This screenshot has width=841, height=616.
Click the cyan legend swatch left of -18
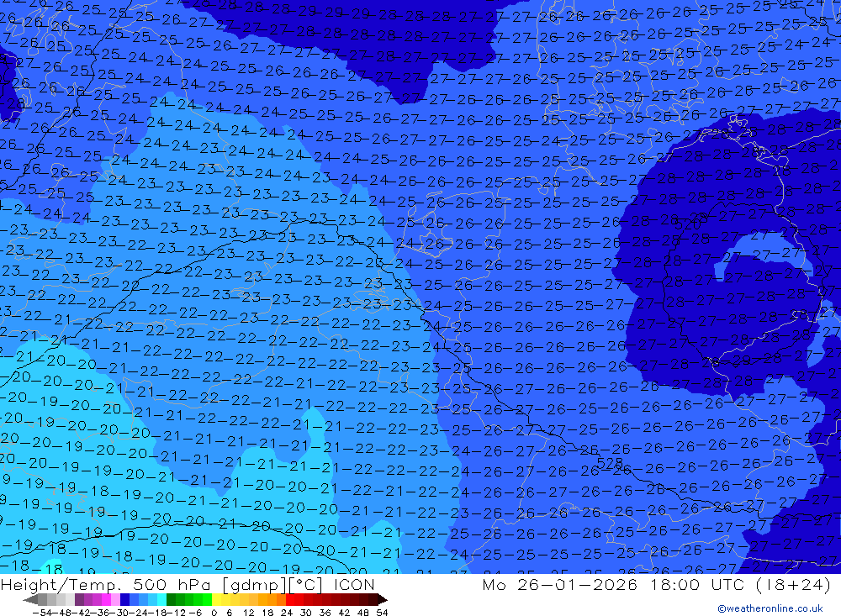point(161,599)
